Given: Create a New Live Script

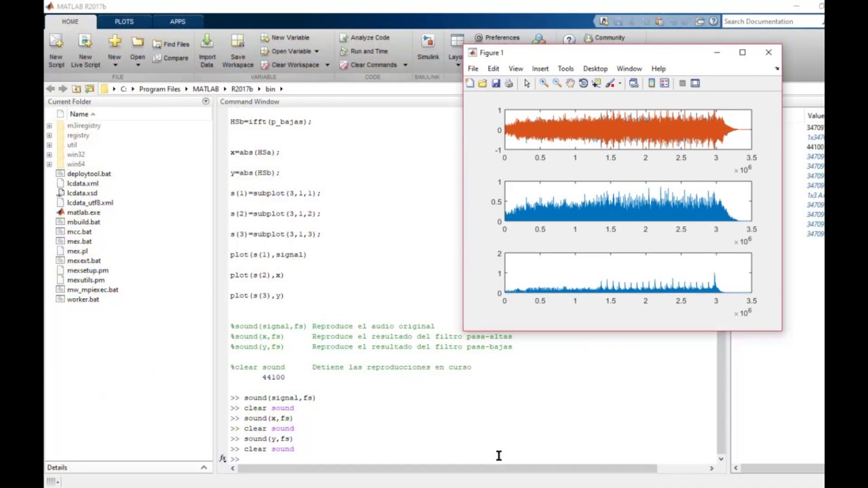Looking at the screenshot, I should [85, 51].
